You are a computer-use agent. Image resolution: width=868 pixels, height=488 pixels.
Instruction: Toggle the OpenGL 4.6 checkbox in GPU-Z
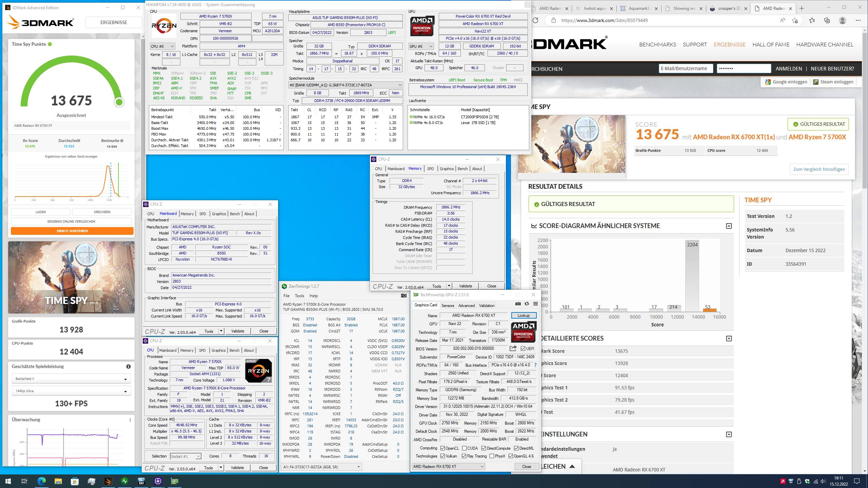(511, 456)
